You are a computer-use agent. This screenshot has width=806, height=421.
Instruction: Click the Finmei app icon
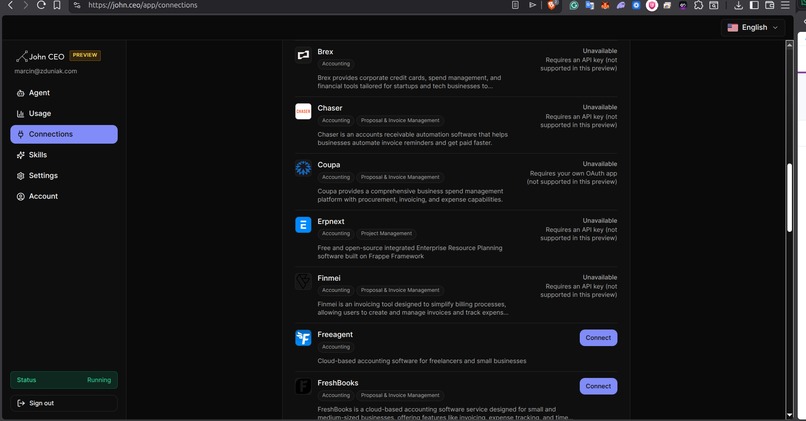(x=303, y=281)
